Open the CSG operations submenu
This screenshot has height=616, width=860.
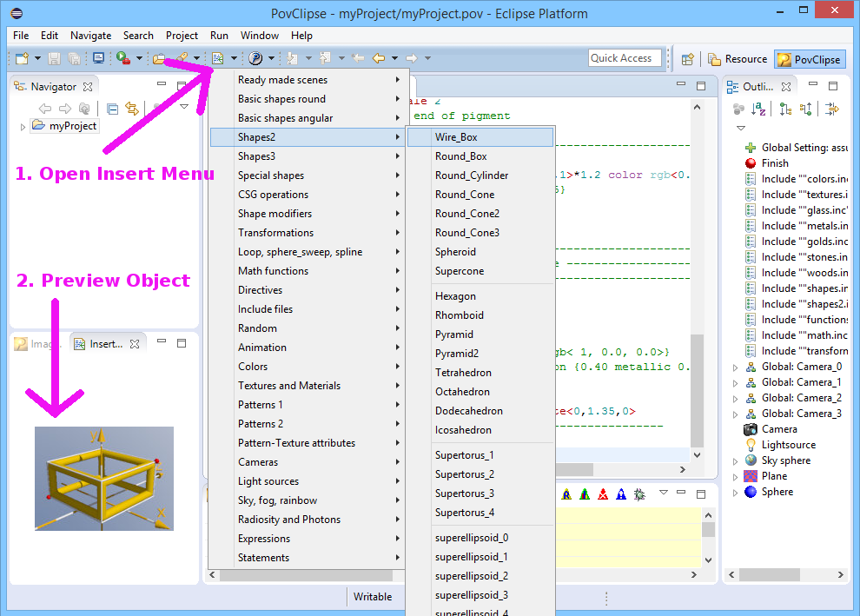(x=308, y=195)
